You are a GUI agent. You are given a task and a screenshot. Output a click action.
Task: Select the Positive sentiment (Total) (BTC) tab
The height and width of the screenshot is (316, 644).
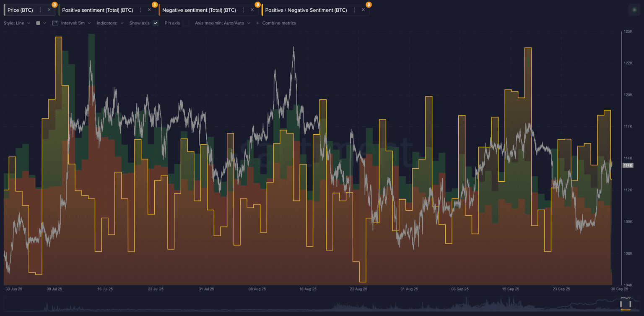97,10
